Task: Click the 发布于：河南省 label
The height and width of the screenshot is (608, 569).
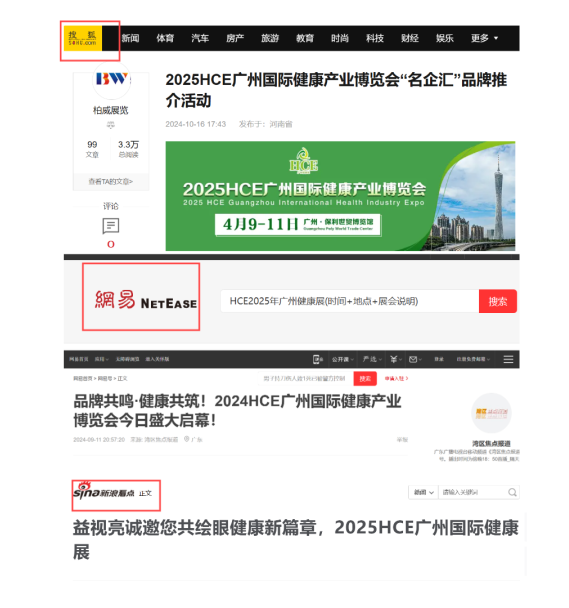Action: [266, 124]
